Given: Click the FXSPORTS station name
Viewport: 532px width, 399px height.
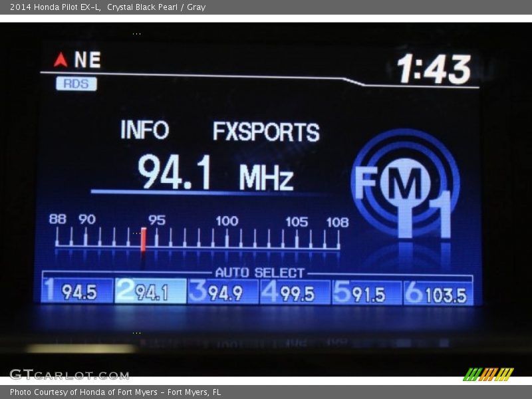Looking at the screenshot, I should click(x=267, y=131).
